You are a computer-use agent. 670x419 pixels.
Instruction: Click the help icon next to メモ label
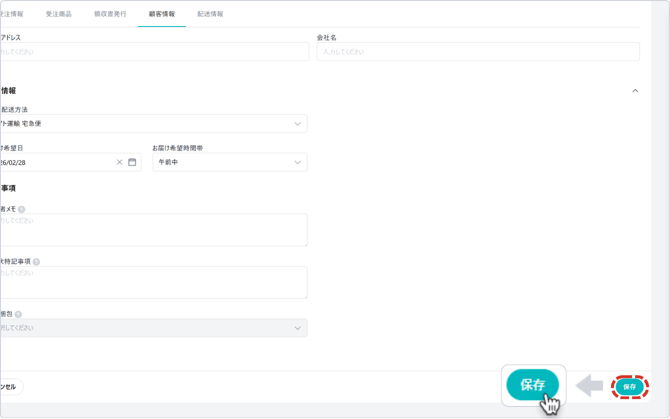point(21,209)
